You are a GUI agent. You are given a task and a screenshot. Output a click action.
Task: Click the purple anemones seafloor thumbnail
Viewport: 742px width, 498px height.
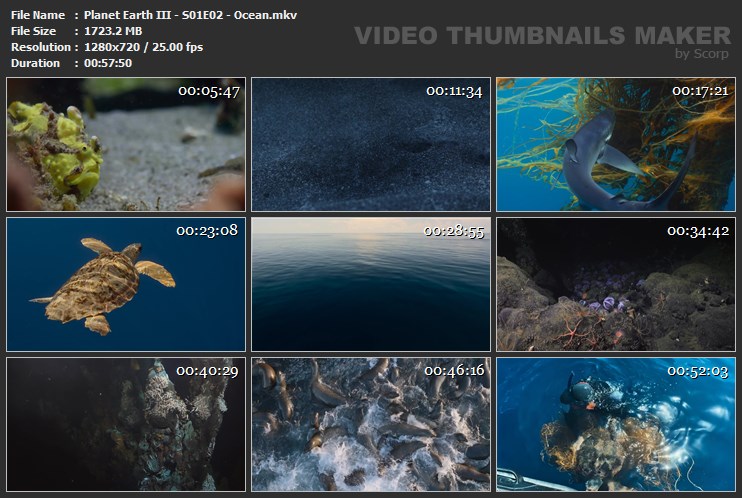616,285
